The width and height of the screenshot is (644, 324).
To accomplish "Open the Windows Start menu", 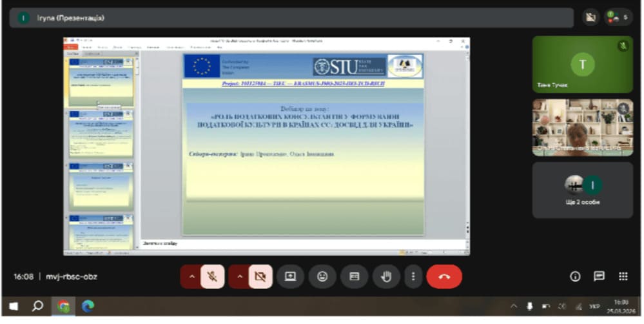I will click(x=14, y=307).
